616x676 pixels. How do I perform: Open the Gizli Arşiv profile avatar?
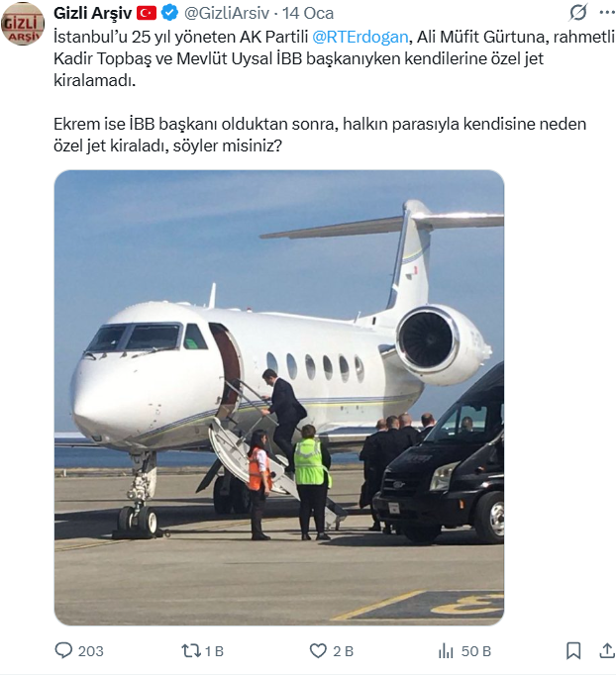pyautogui.click(x=23, y=24)
